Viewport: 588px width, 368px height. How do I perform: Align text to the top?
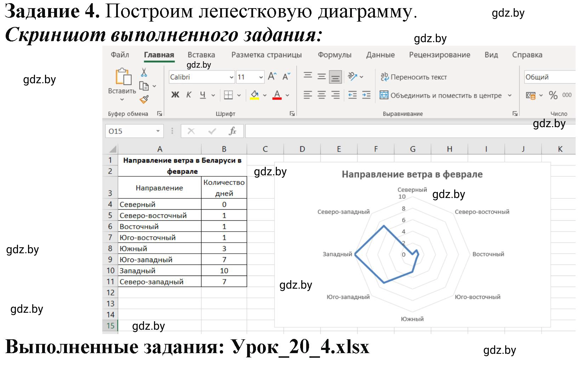coord(308,76)
